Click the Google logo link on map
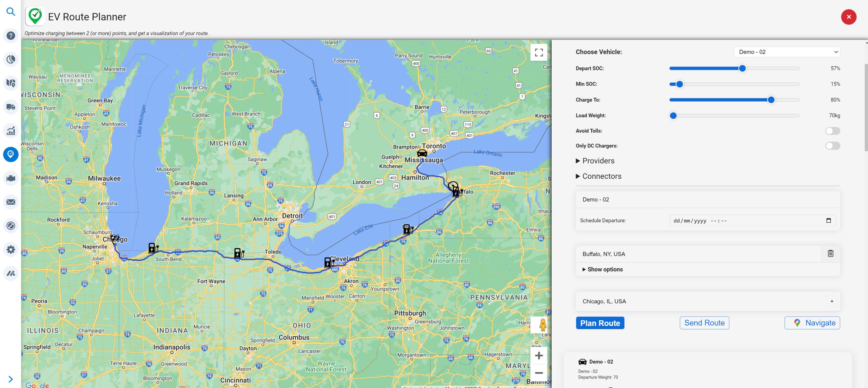 click(37, 385)
